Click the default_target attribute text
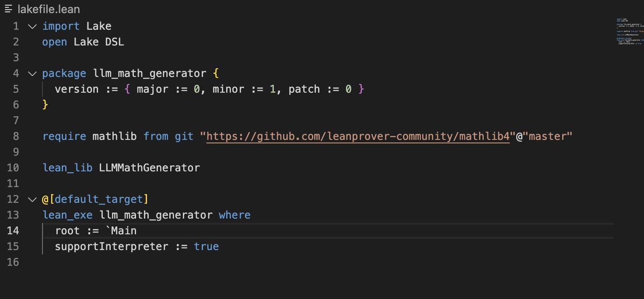 (x=99, y=199)
